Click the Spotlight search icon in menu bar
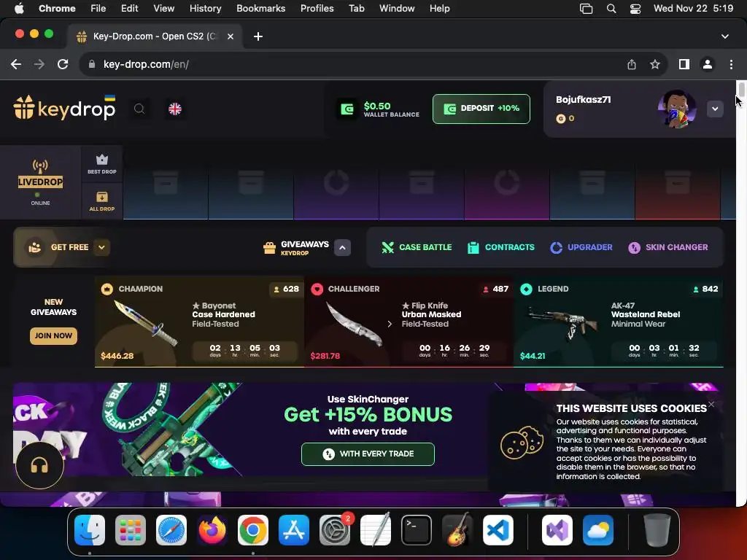 (611, 9)
